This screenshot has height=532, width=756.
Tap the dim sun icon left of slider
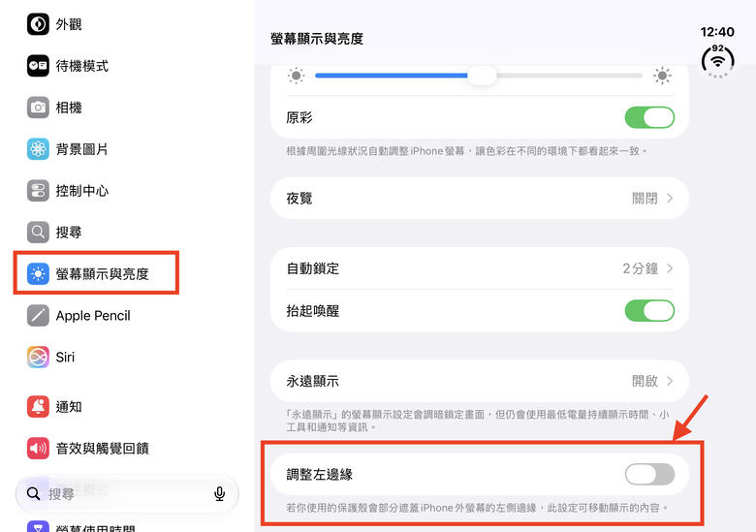pos(296,76)
